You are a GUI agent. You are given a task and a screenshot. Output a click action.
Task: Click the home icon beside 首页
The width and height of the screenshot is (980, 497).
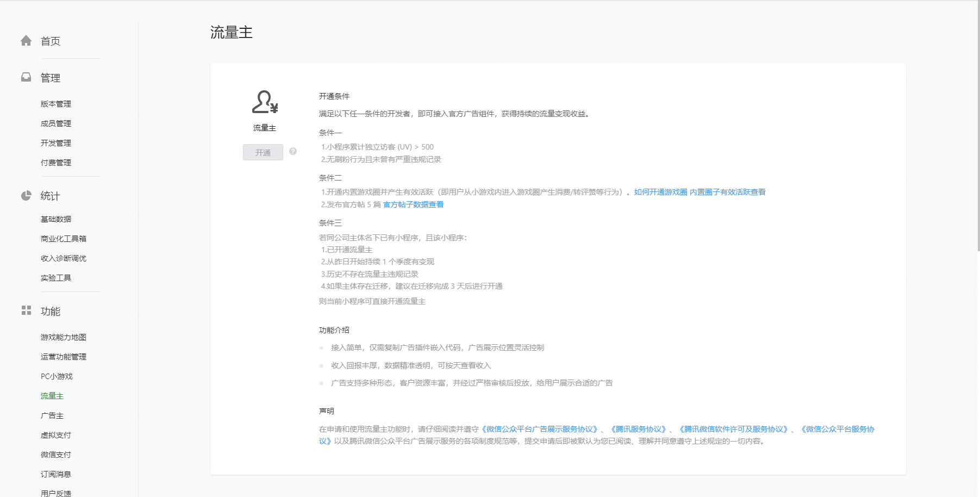click(x=26, y=41)
